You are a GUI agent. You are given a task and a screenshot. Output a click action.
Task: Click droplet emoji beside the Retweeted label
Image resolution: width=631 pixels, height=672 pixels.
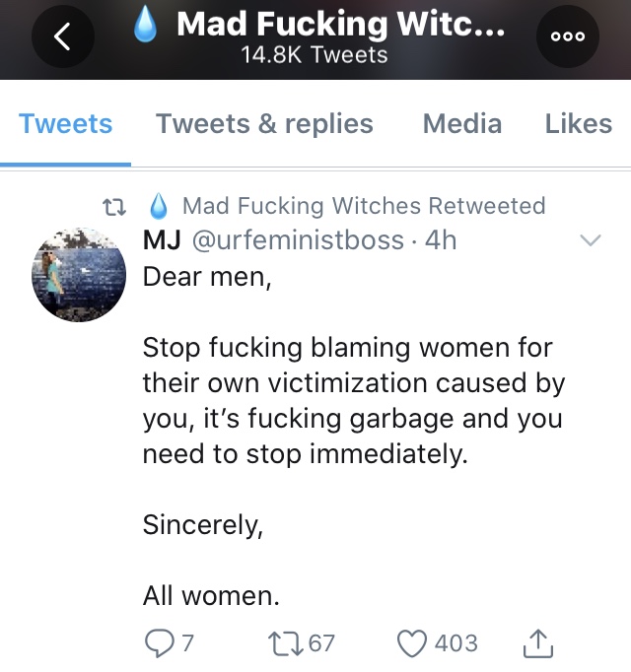click(158, 206)
